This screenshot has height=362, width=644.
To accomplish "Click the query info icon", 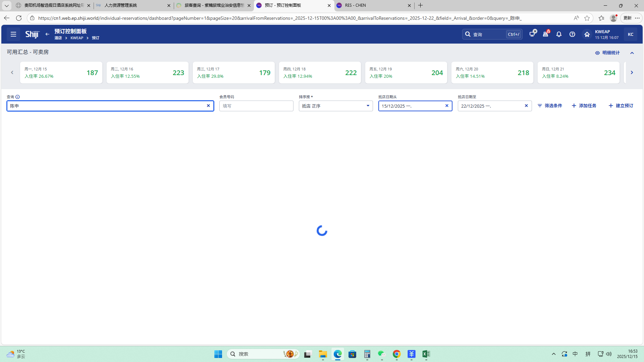I will 17,97.
